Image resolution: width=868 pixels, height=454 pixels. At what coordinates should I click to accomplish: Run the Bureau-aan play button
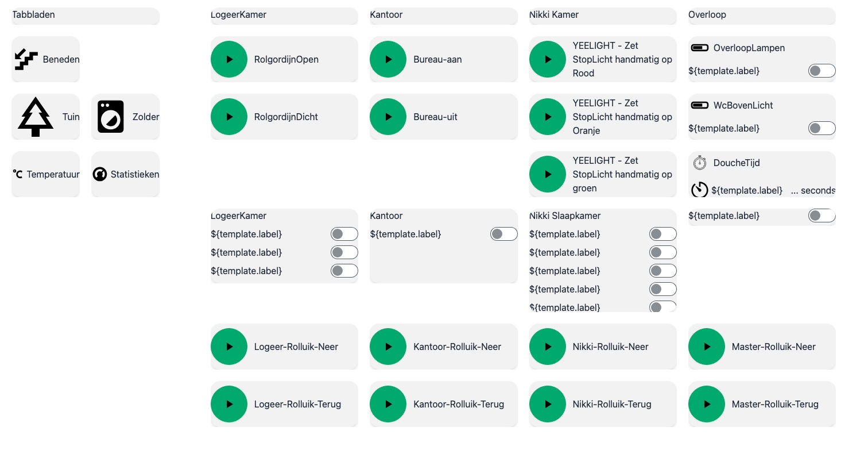coord(388,59)
